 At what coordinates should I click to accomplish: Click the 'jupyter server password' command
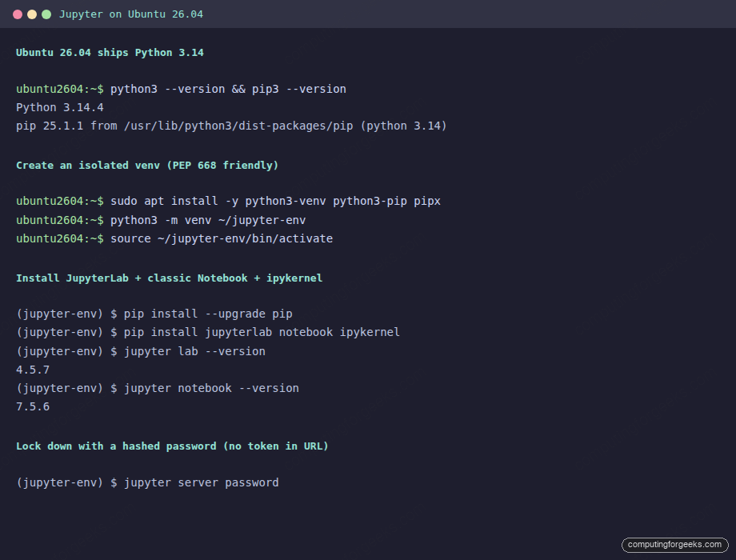(x=202, y=482)
